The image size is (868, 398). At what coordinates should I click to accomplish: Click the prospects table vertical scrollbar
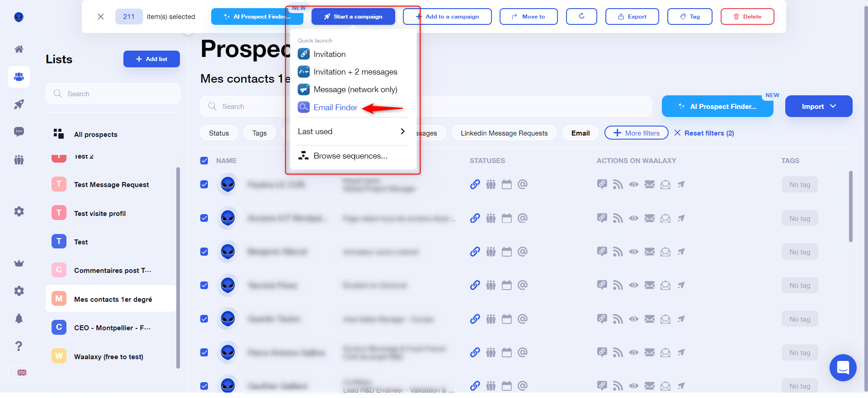coord(850,206)
